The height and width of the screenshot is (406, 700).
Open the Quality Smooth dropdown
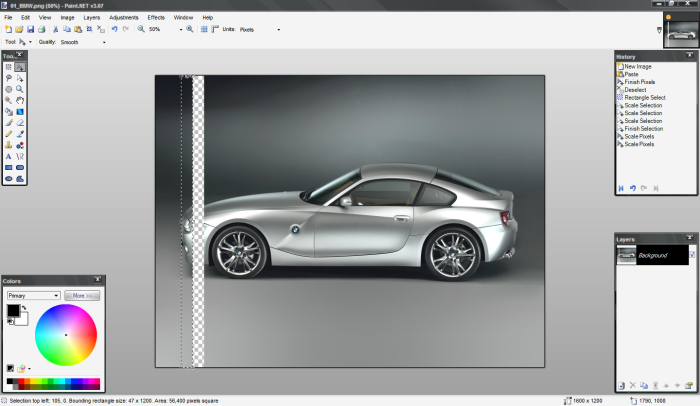click(80, 43)
